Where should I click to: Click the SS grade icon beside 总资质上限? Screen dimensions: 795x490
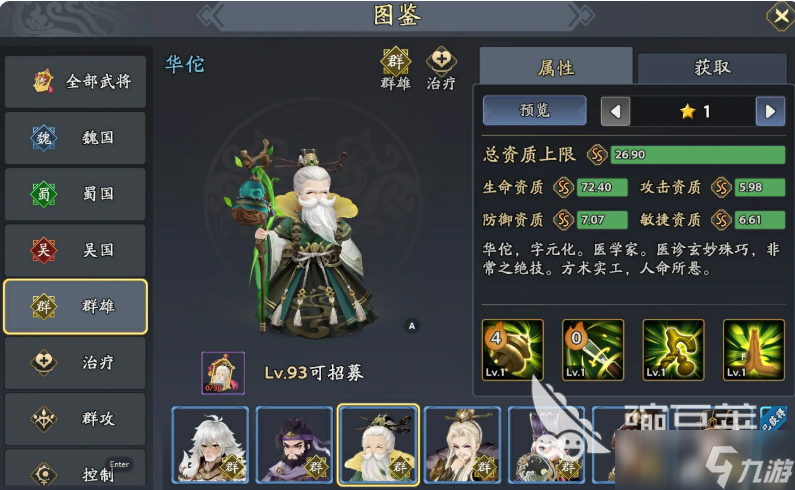coord(597,155)
